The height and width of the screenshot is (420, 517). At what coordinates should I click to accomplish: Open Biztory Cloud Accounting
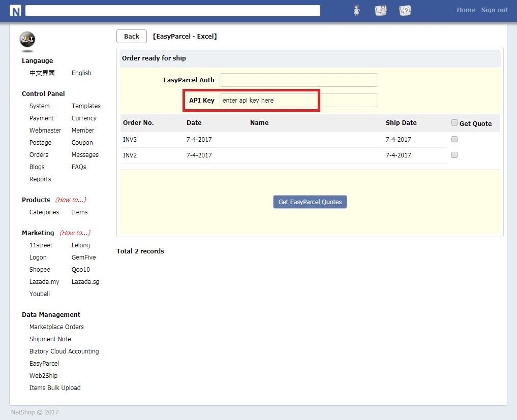64,351
